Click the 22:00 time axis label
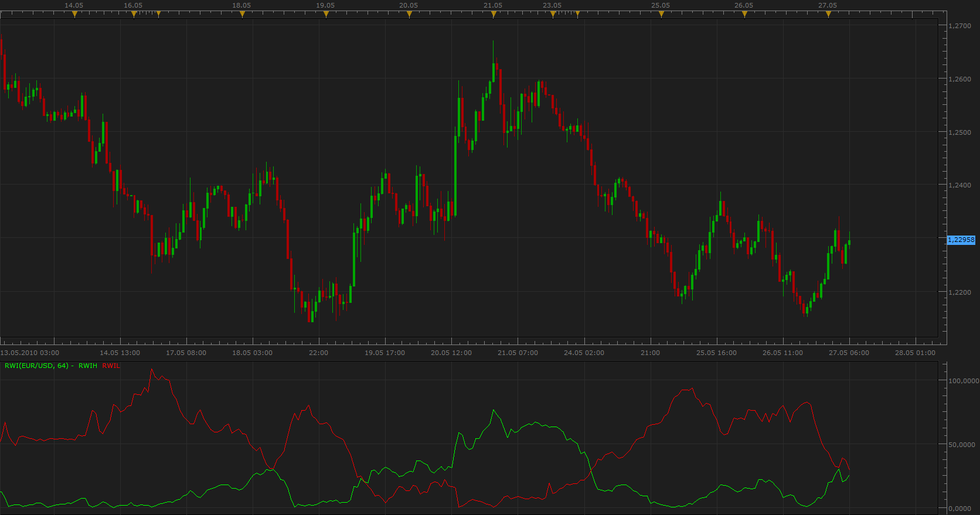 pos(319,353)
